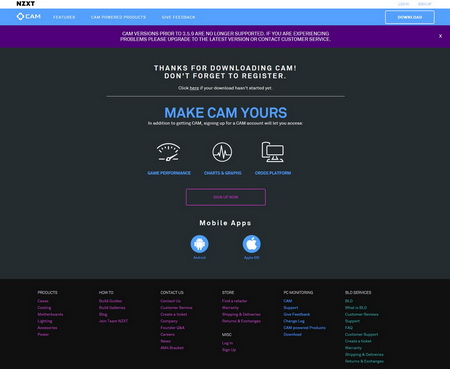450x369 pixels.
Task: Open Support under PC Monitoring column
Action: pos(291,308)
